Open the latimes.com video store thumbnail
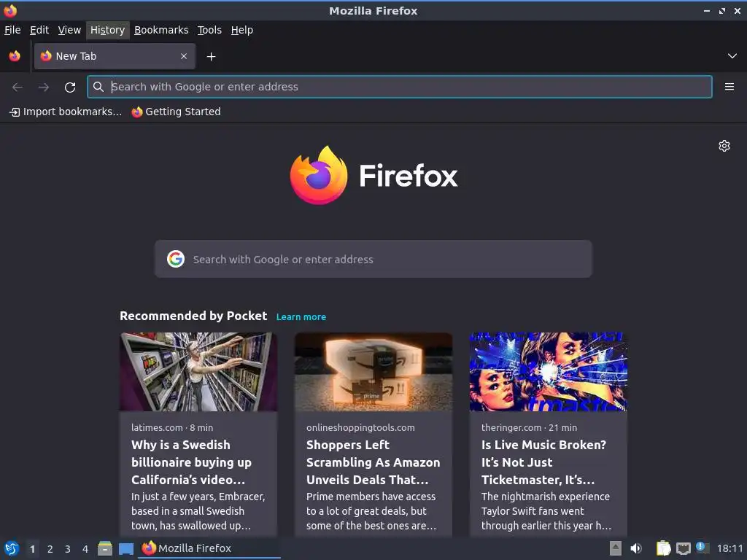The height and width of the screenshot is (560, 747). [x=198, y=372]
